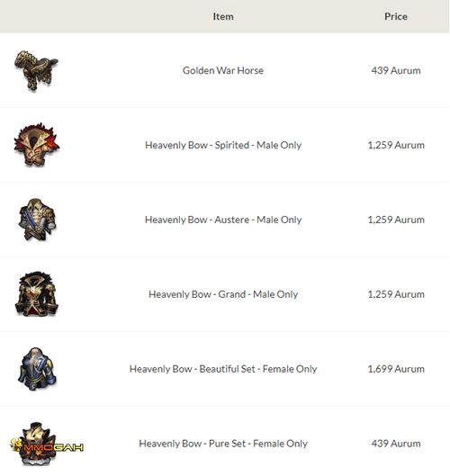The height and width of the screenshot is (476, 450).
Task: Click the Golden War Horse icon
Action: (x=36, y=71)
